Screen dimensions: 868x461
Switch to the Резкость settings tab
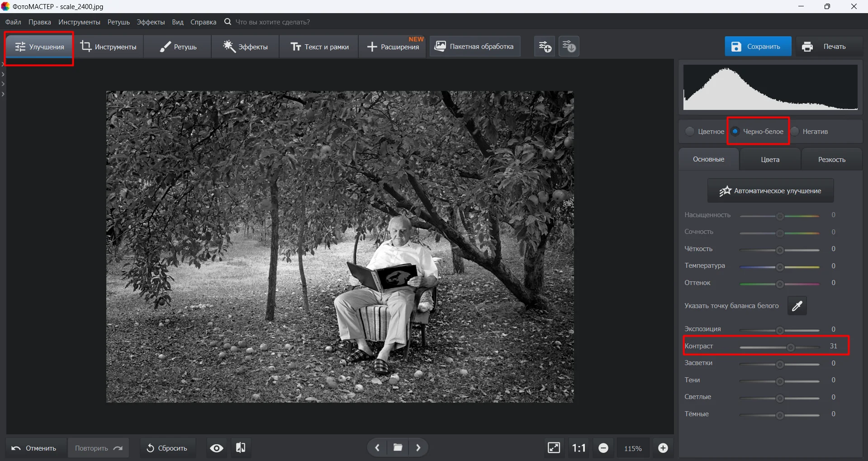click(x=832, y=160)
